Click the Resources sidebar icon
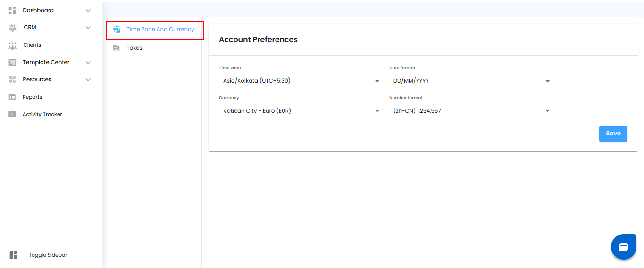 [13, 80]
